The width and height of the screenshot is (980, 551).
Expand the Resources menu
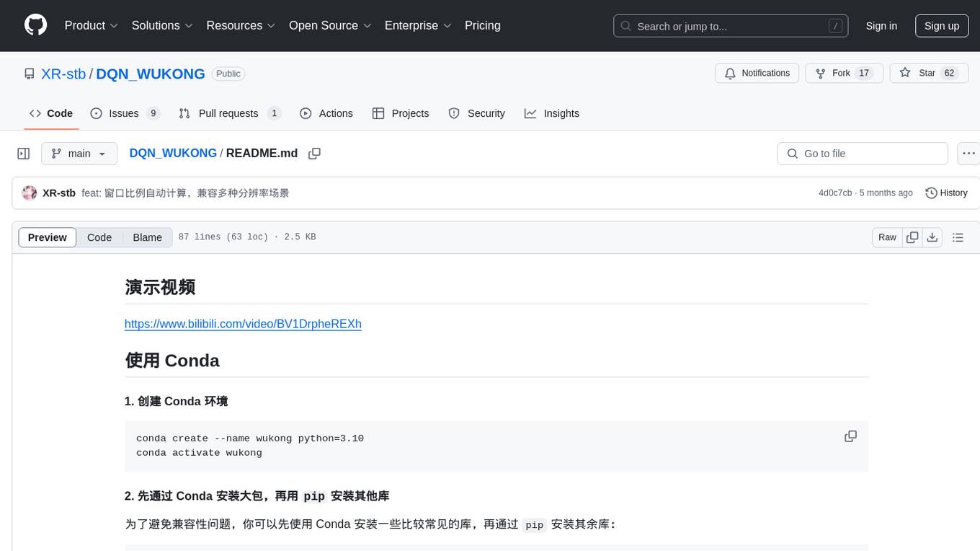coord(241,25)
